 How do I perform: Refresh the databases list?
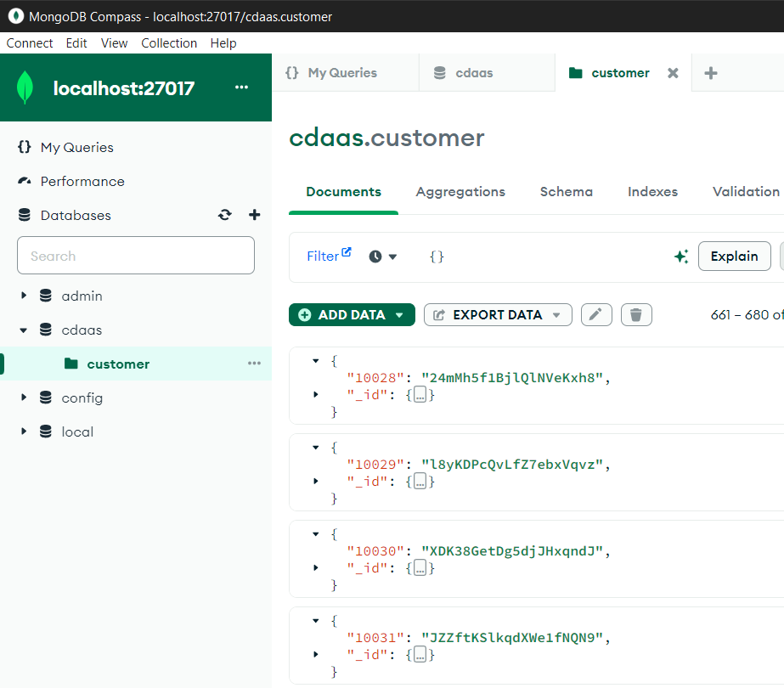[225, 215]
